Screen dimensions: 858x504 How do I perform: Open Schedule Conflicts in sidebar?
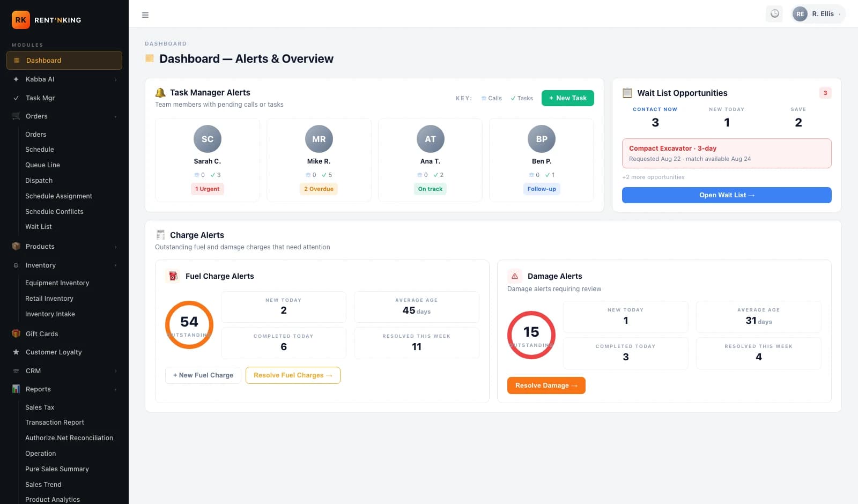54,212
